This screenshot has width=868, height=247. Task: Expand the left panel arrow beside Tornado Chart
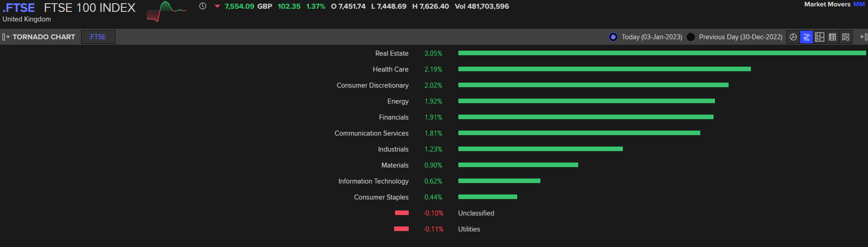[5, 37]
